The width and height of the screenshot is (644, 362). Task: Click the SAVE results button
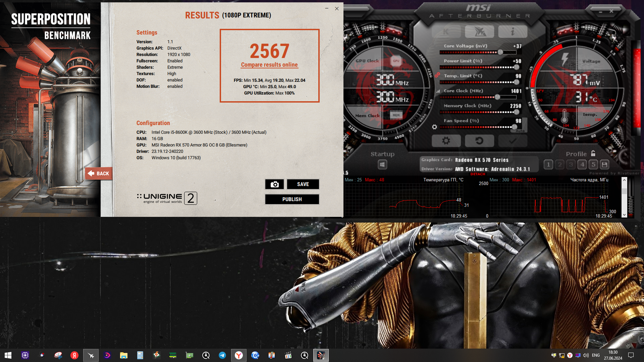[x=303, y=184]
